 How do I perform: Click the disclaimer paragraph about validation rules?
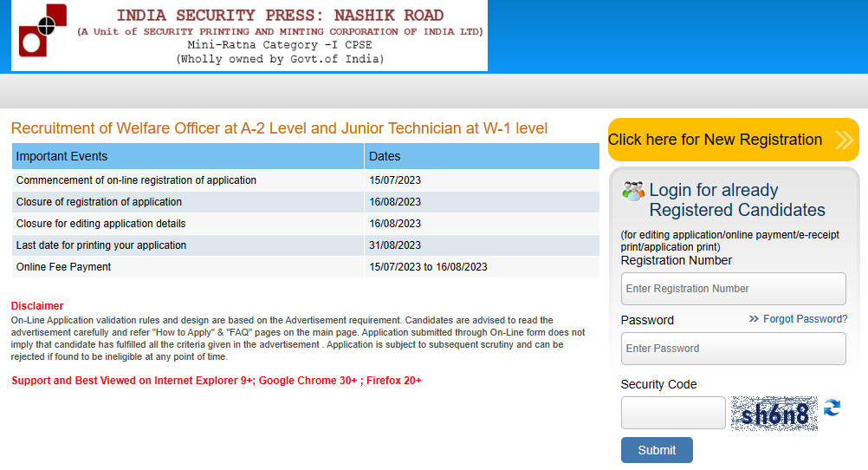(298, 338)
